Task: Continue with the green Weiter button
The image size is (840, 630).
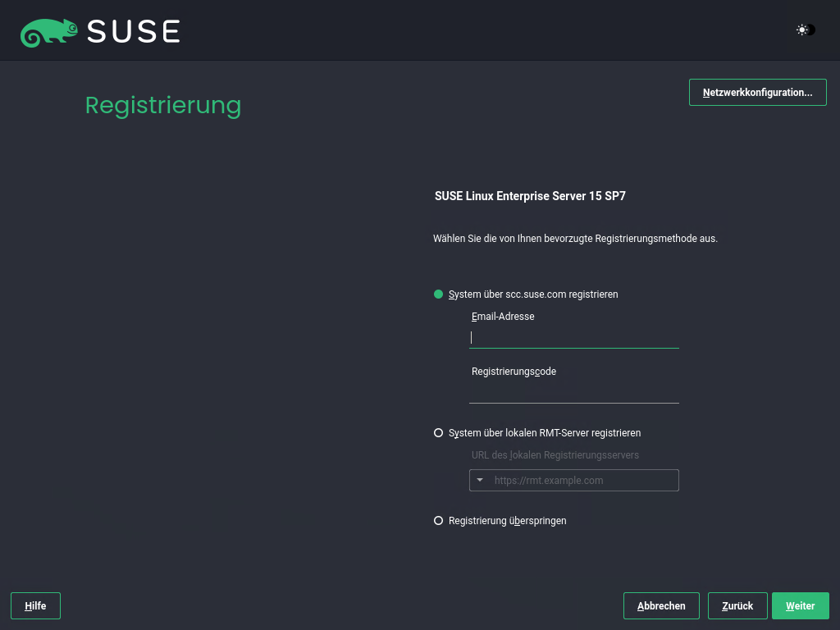Action: pos(801,606)
